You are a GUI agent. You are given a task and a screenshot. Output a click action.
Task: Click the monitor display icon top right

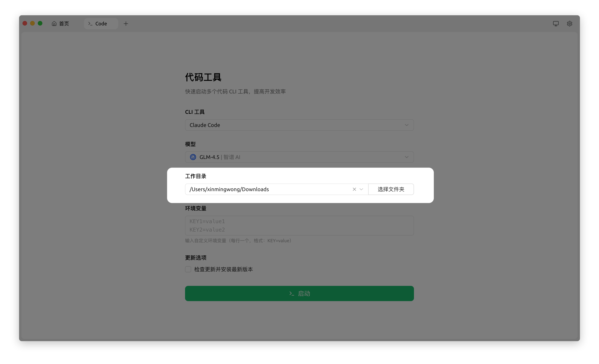coord(556,24)
